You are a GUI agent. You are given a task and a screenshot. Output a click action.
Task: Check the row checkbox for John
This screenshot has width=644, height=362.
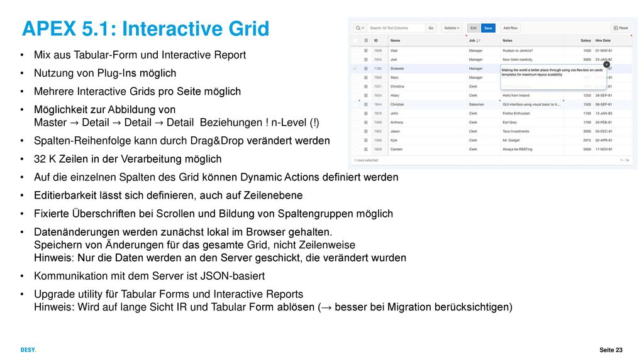click(355, 114)
